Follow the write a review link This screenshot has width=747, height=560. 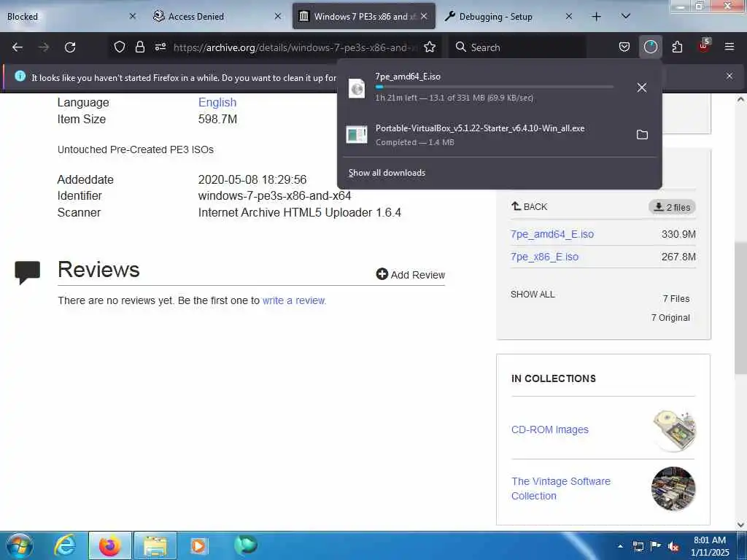[x=294, y=300]
